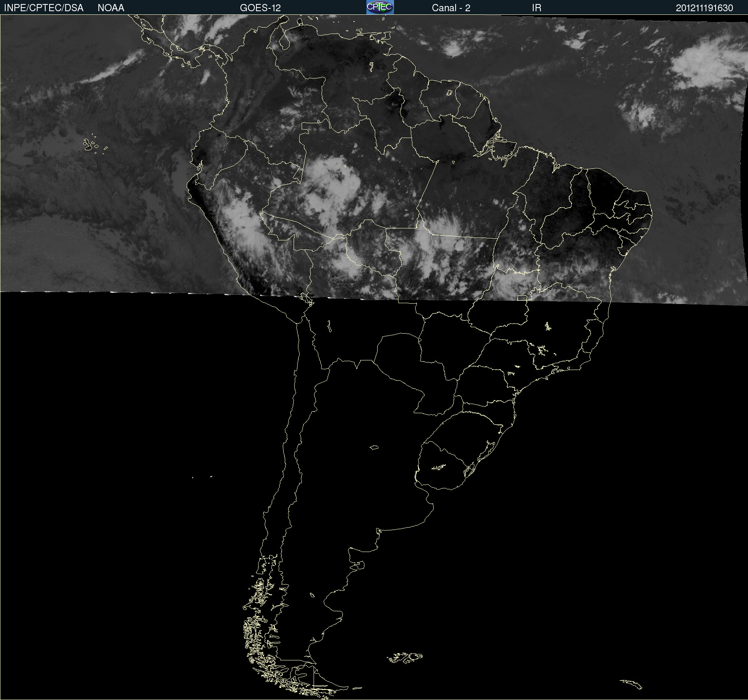This screenshot has width=748, height=700.
Task: Click the NOAA text in the header
Action: [111, 8]
